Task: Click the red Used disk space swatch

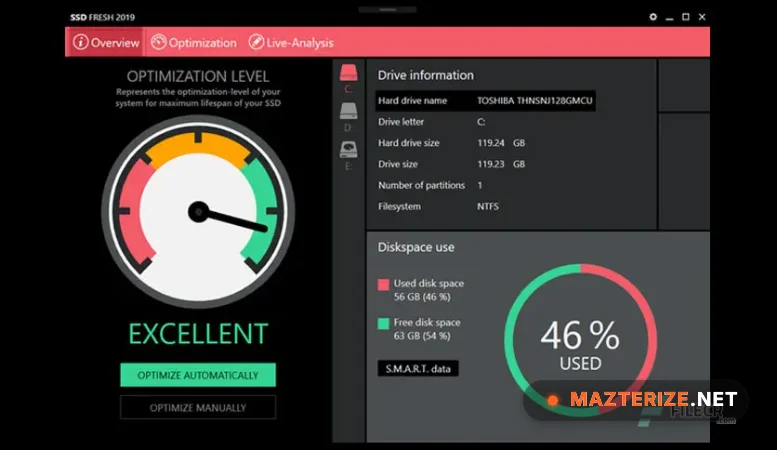Action: click(x=383, y=284)
